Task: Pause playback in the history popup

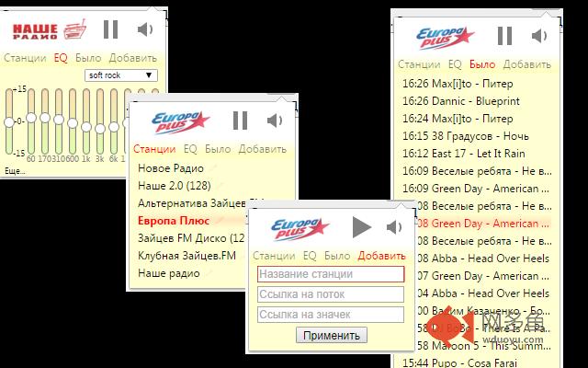Action: 504,36
